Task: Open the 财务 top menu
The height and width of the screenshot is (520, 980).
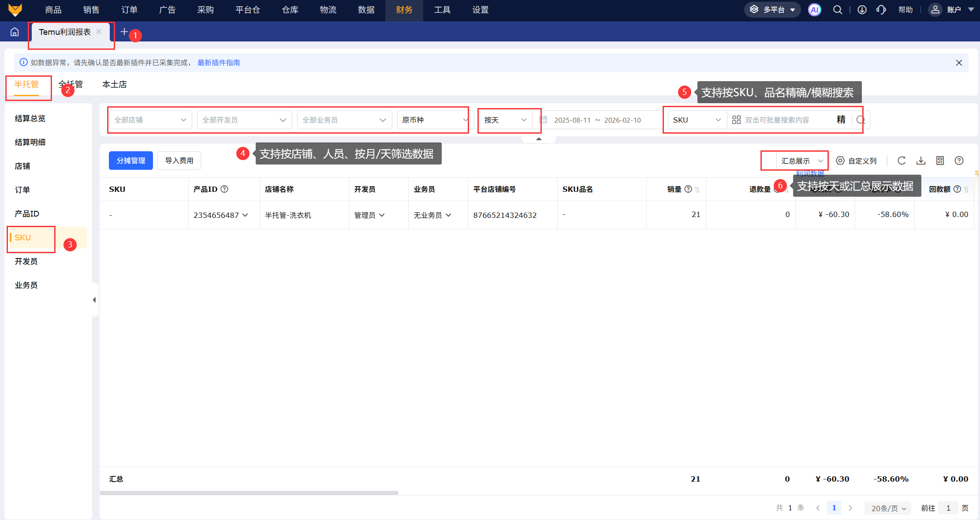Action: pos(404,10)
